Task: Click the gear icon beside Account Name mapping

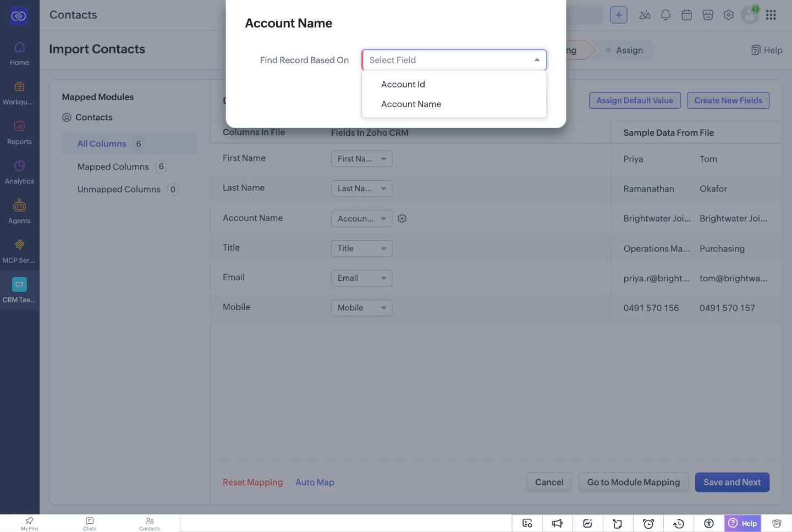Action: click(x=402, y=219)
